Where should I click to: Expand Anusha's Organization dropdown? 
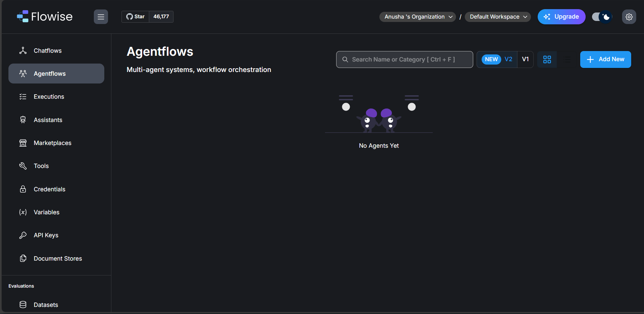(418, 17)
